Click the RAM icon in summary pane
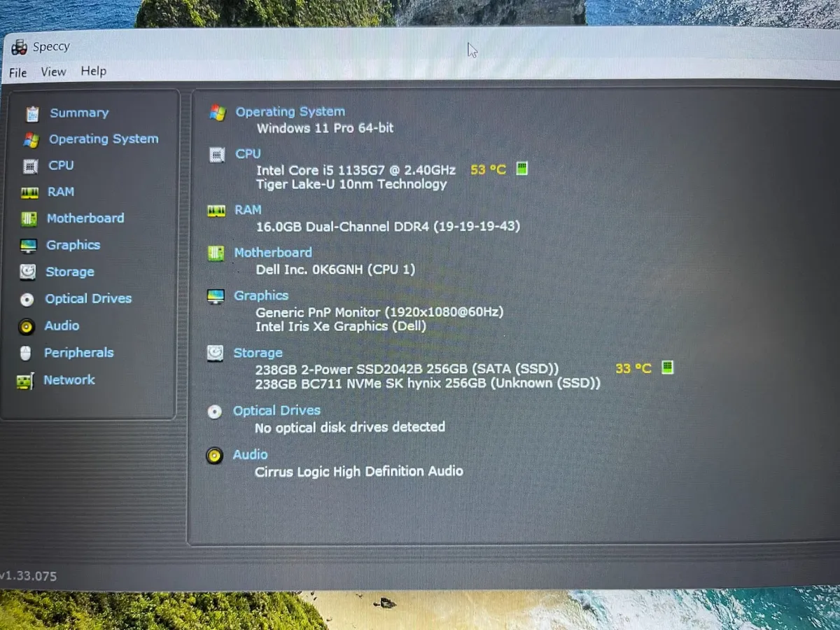The height and width of the screenshot is (630, 840). click(x=217, y=211)
